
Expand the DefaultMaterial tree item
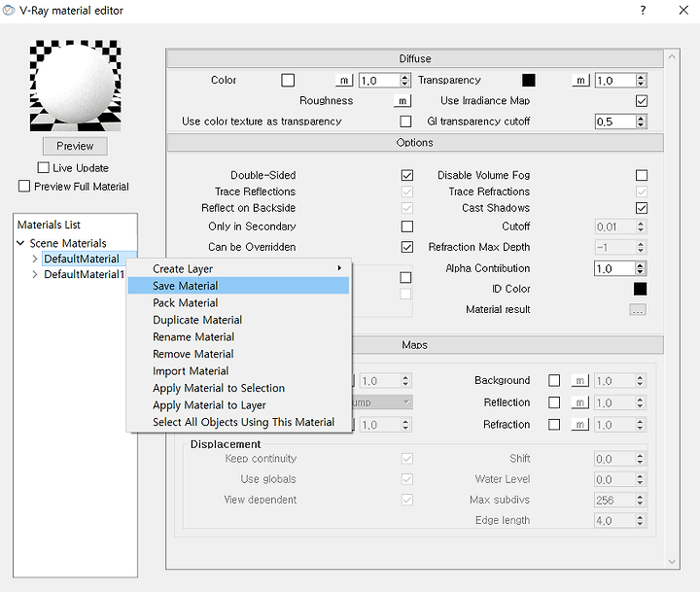35,259
